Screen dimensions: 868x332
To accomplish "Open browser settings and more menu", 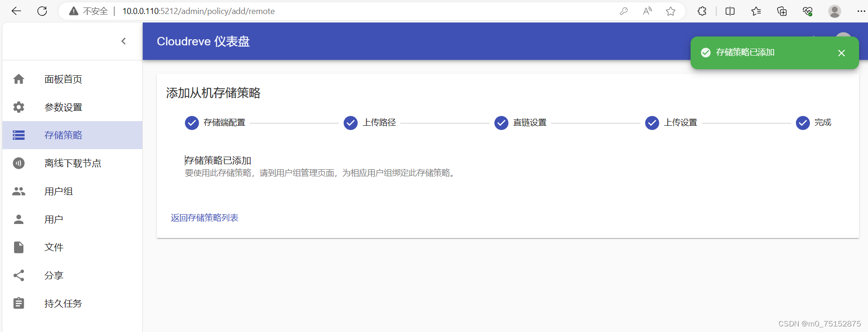I will 861,11.
